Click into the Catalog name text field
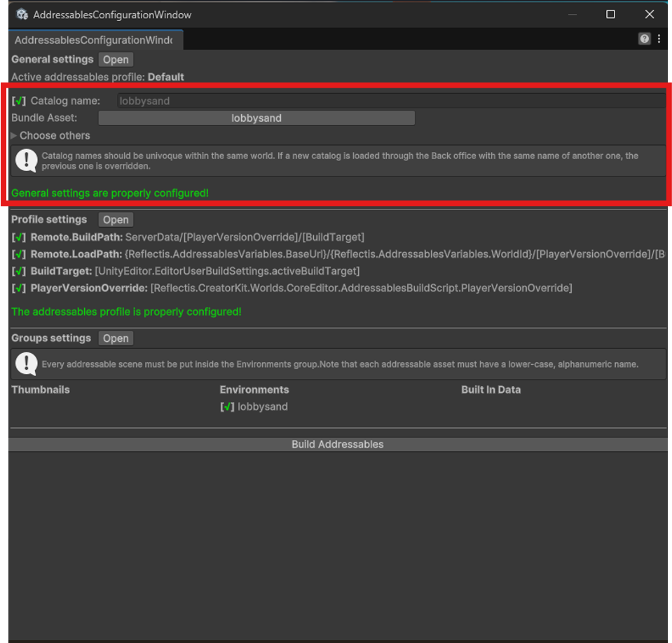This screenshot has width=672, height=643. click(390, 101)
